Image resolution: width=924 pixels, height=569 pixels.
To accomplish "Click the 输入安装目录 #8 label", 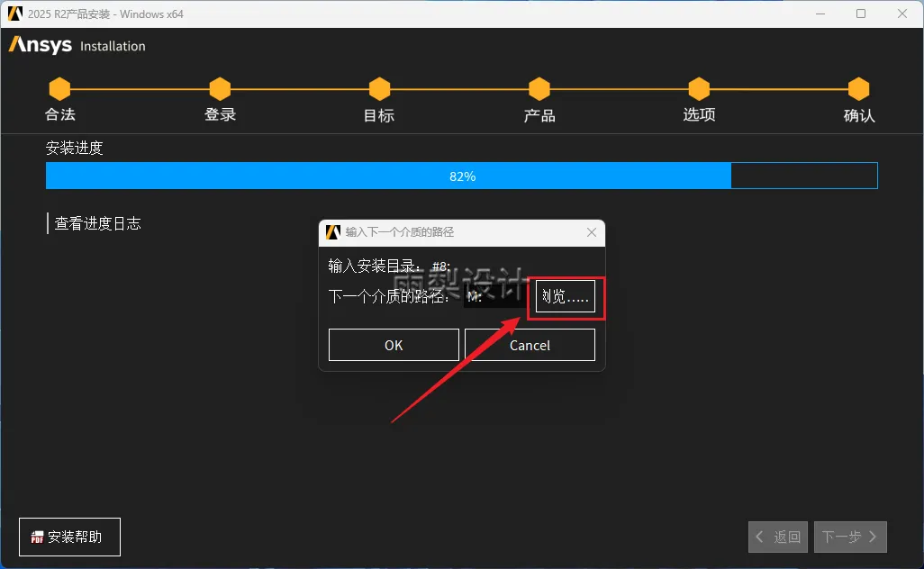I will pos(390,266).
